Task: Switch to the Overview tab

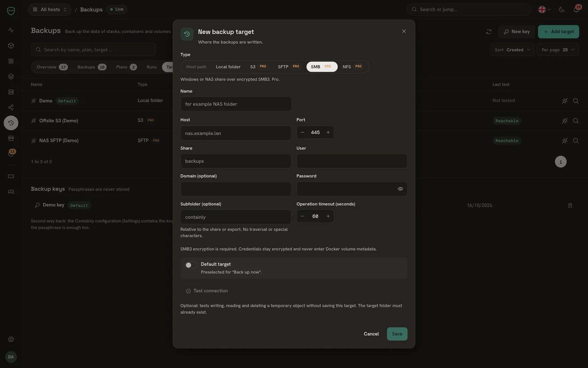Action: point(52,67)
